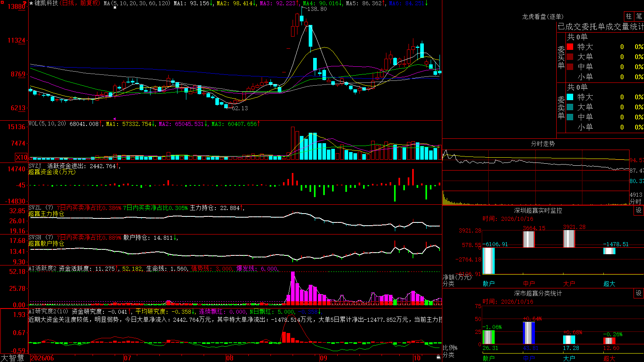
Task: Click the 深市超赢分类统计 panel title
Action: point(538,293)
